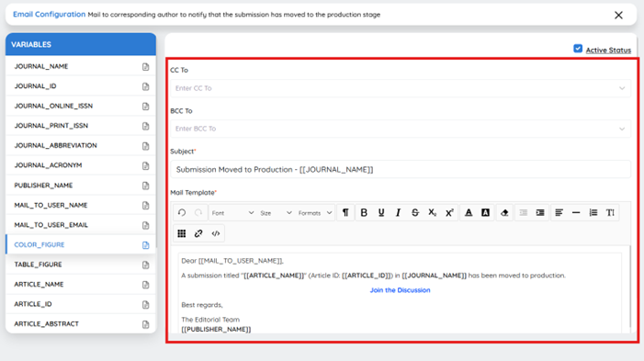Viewport: 644px width, 361px height.
Task: Select the MAIL_TO_USER_NAME variable row
Action: coord(81,205)
